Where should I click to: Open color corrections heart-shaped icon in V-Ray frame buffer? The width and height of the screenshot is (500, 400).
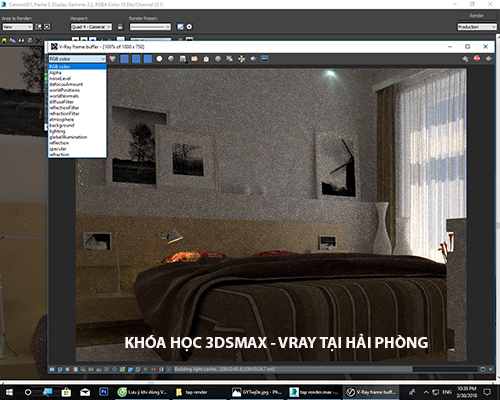click(113, 59)
